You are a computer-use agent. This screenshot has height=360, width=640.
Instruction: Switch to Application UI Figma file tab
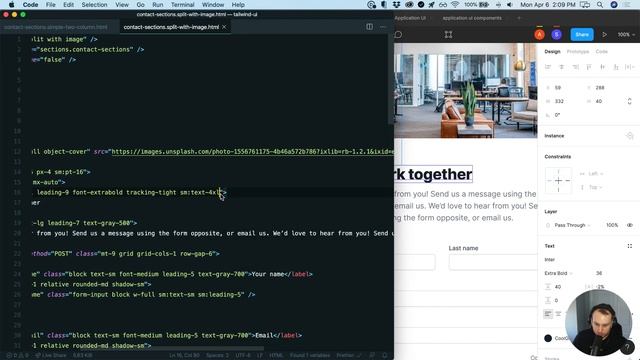coord(410,18)
